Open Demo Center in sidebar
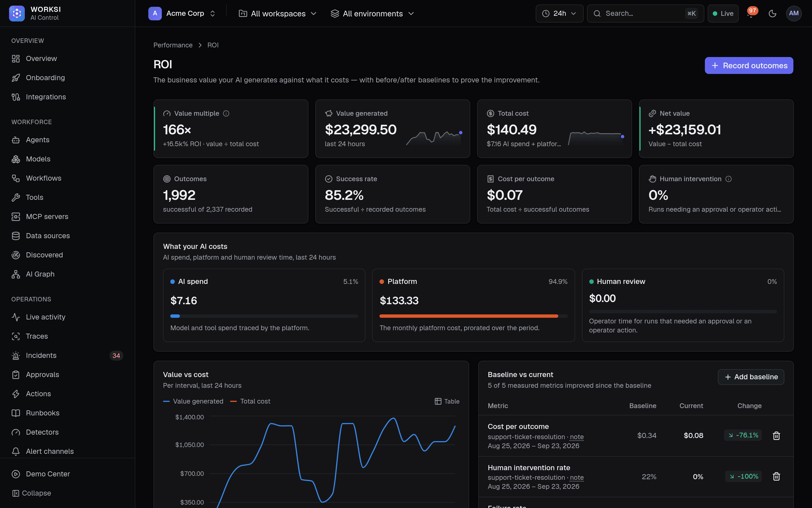This screenshot has height=508, width=812. click(67, 474)
